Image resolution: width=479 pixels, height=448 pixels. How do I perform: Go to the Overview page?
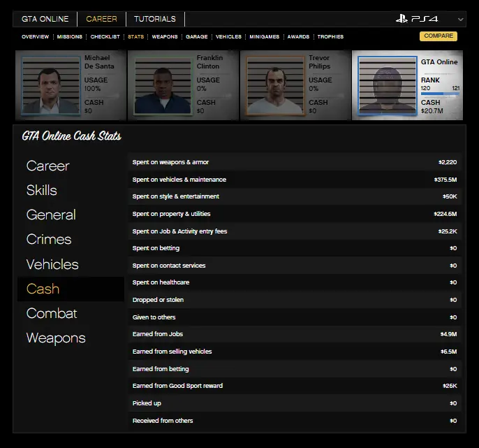[x=35, y=36]
